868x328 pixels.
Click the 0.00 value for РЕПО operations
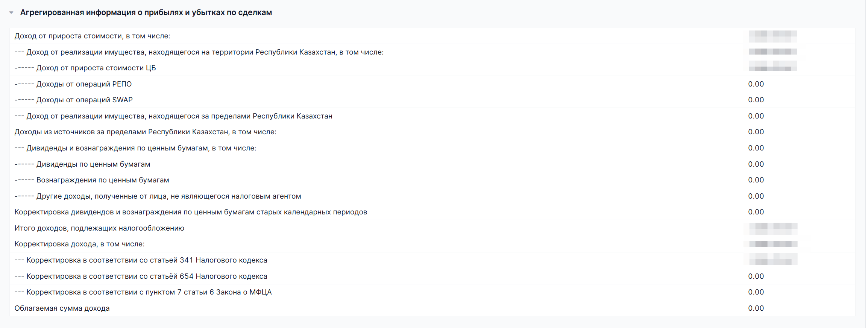pyautogui.click(x=756, y=84)
